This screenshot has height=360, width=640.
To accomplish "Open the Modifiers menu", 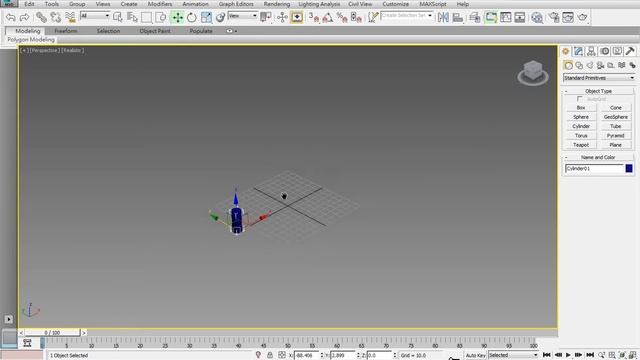I will pyautogui.click(x=160, y=4).
